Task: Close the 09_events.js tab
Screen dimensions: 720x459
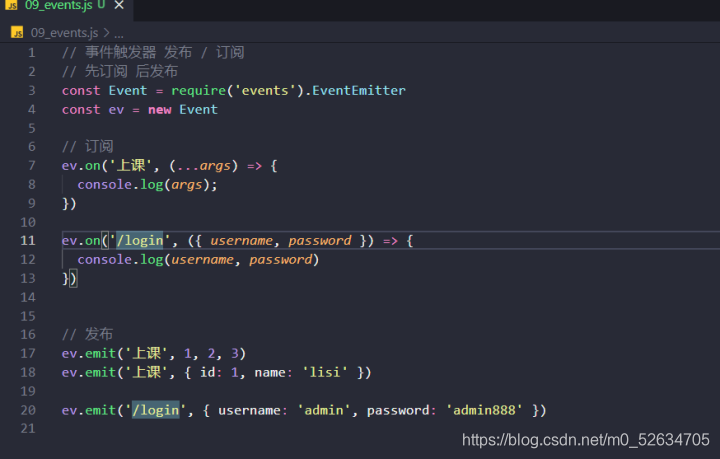Action: pyautogui.click(x=119, y=5)
